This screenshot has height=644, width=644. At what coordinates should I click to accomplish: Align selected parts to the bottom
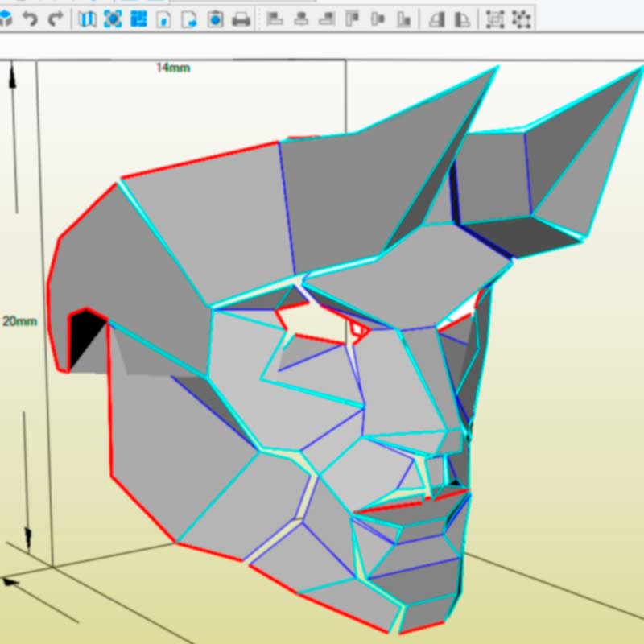(x=405, y=19)
